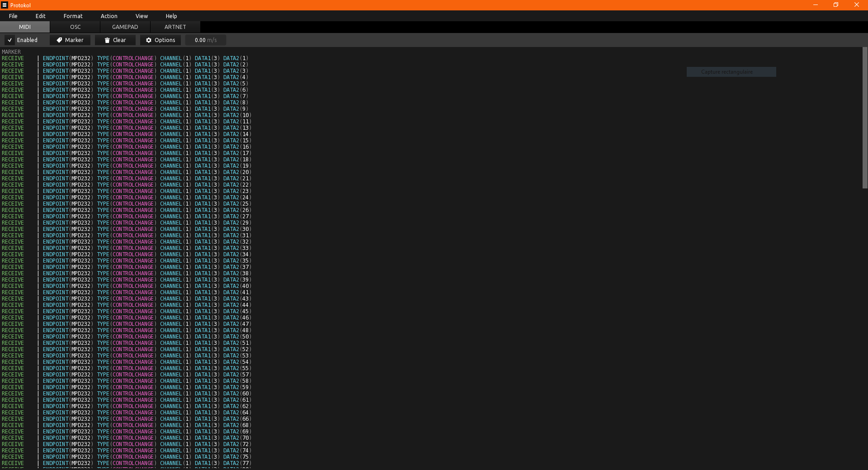The height and width of the screenshot is (470, 868).
Task: Toggle the Enabled checkbox
Action: [9, 40]
